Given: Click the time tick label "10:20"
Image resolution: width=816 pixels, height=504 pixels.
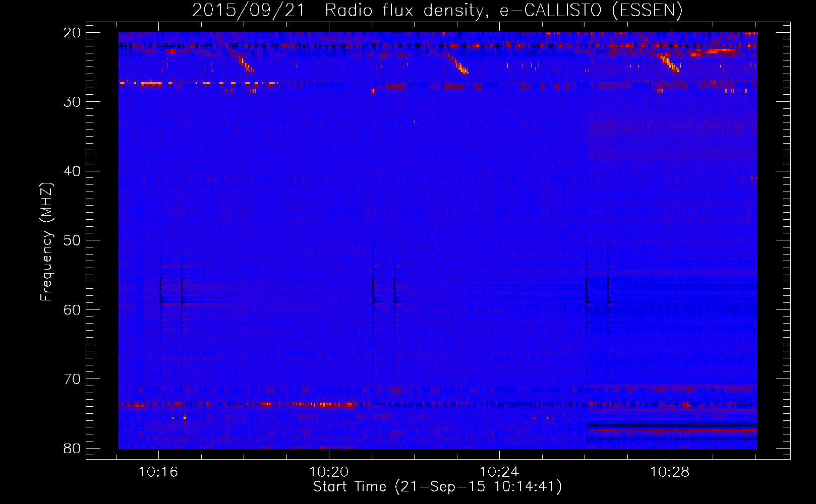Looking at the screenshot, I should [329, 472].
